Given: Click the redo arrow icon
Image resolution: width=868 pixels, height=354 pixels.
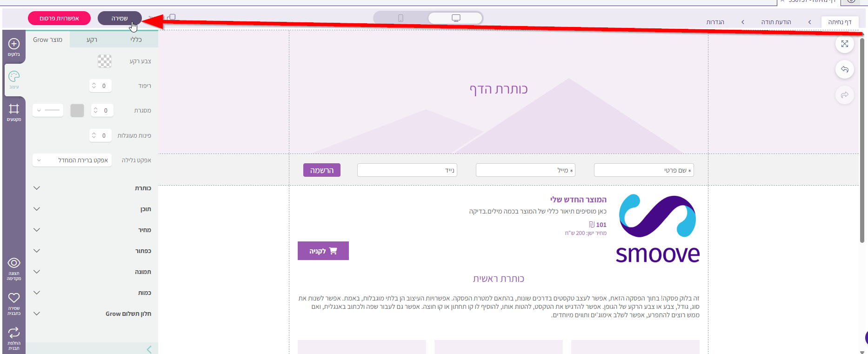Looking at the screenshot, I should [845, 95].
